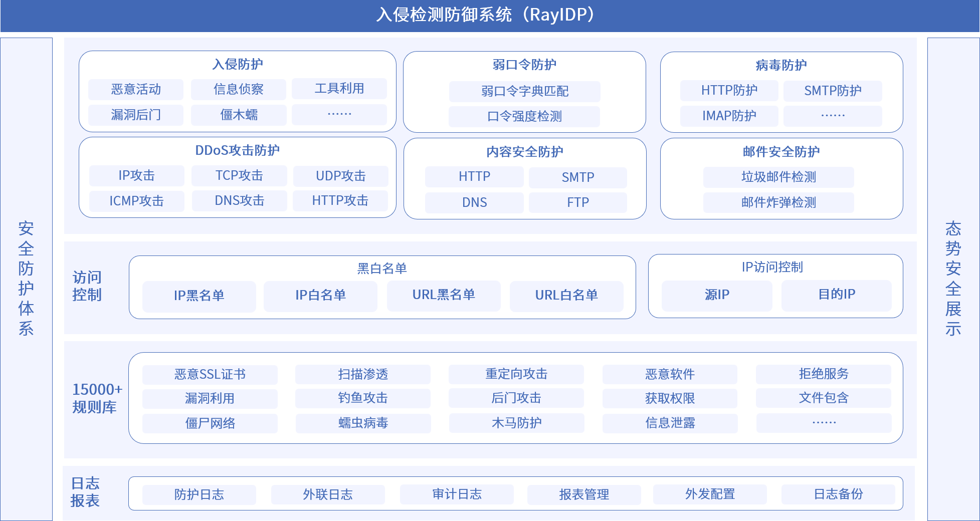Select DNS under 内容安全防护

(474, 202)
